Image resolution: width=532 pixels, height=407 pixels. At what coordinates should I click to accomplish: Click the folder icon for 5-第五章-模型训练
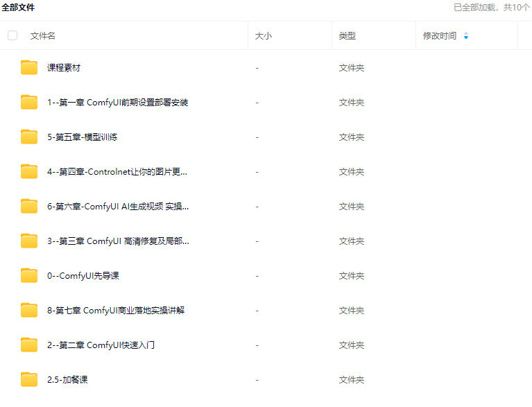[29, 137]
